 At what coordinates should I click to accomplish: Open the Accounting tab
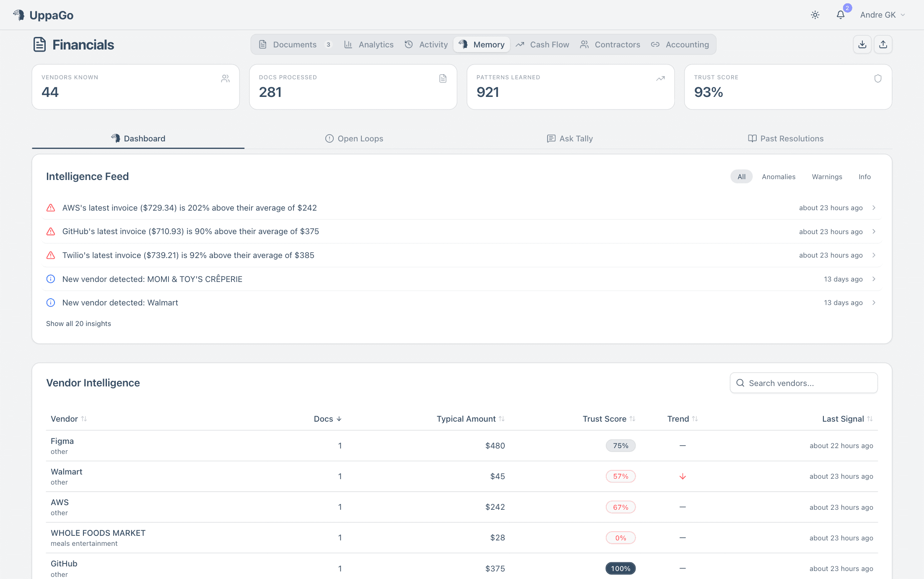(x=680, y=44)
